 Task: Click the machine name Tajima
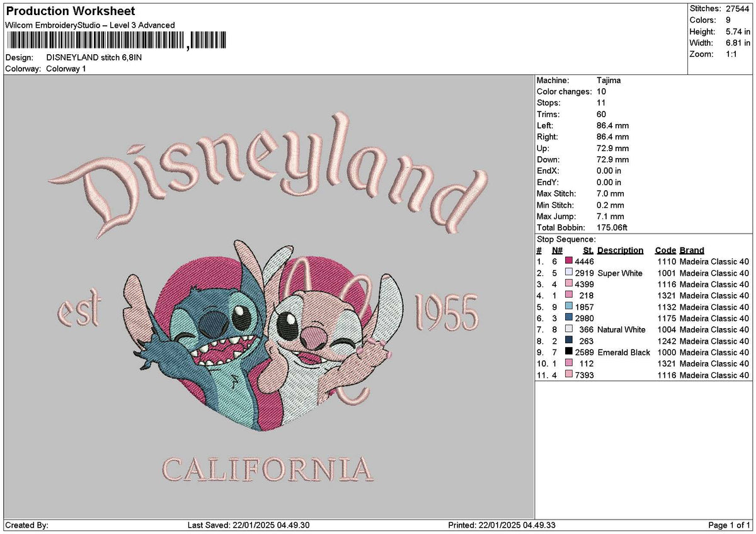click(x=609, y=81)
